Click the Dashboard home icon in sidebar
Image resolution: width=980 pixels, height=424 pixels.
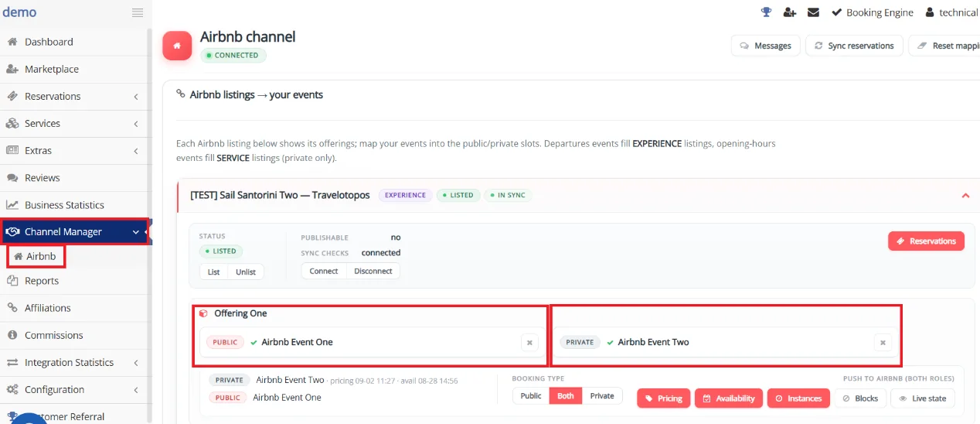(12, 42)
